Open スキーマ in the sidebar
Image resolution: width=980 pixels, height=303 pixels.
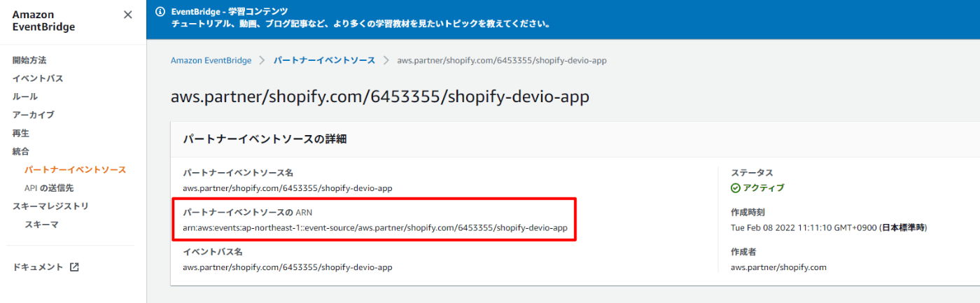click(41, 225)
